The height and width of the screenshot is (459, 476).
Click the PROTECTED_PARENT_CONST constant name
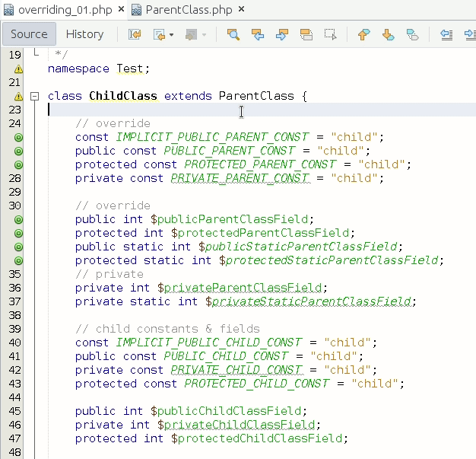tap(260, 164)
